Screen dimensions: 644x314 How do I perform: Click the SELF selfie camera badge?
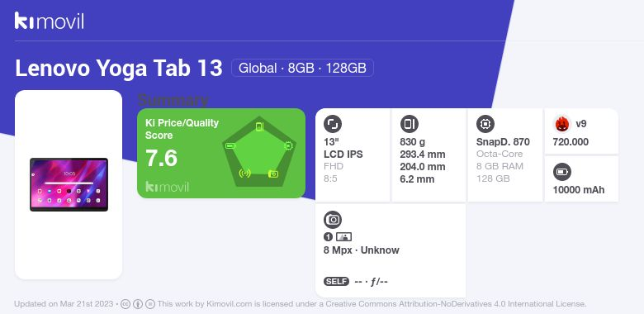[x=336, y=282]
